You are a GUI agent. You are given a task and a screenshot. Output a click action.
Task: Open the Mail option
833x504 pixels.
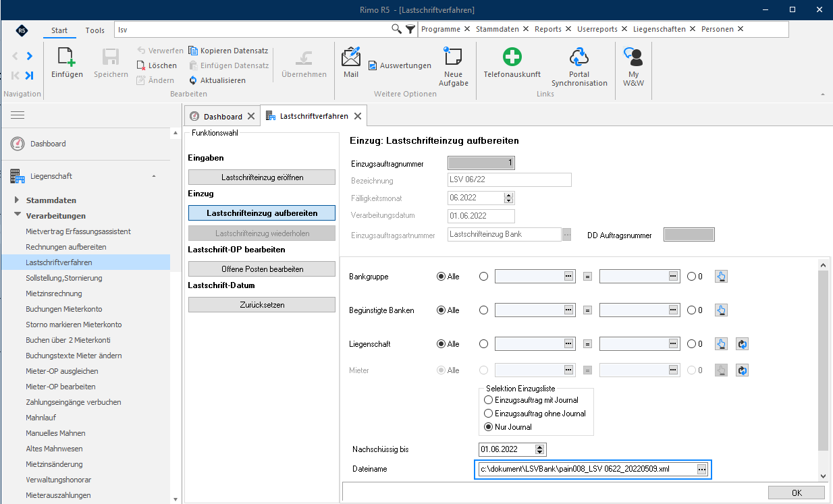click(351, 63)
